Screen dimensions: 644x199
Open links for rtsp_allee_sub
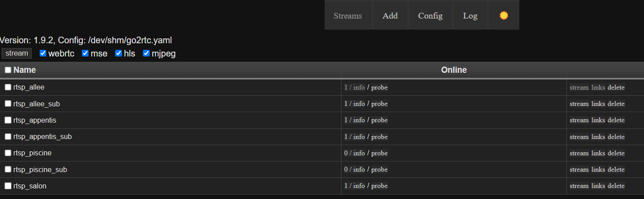[598, 104]
